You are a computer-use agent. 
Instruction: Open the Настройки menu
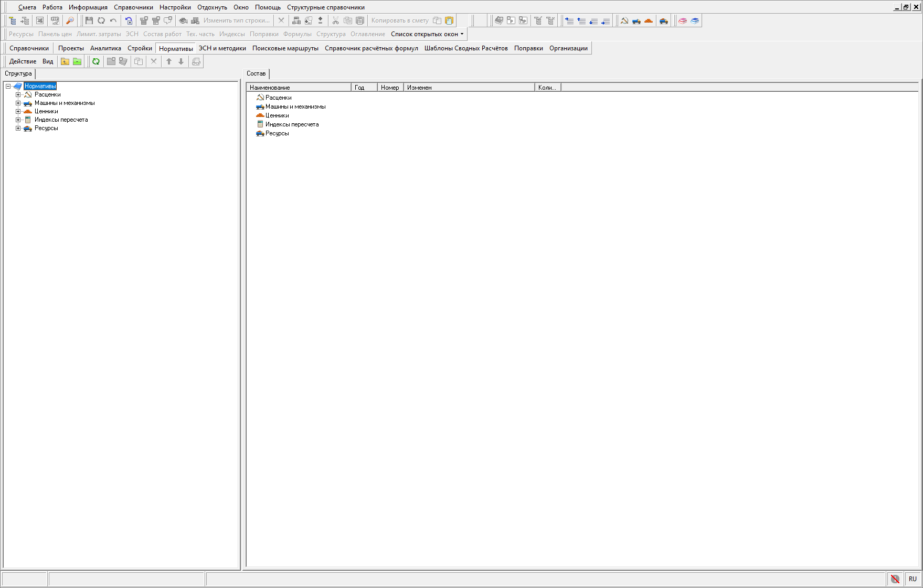pyautogui.click(x=175, y=7)
